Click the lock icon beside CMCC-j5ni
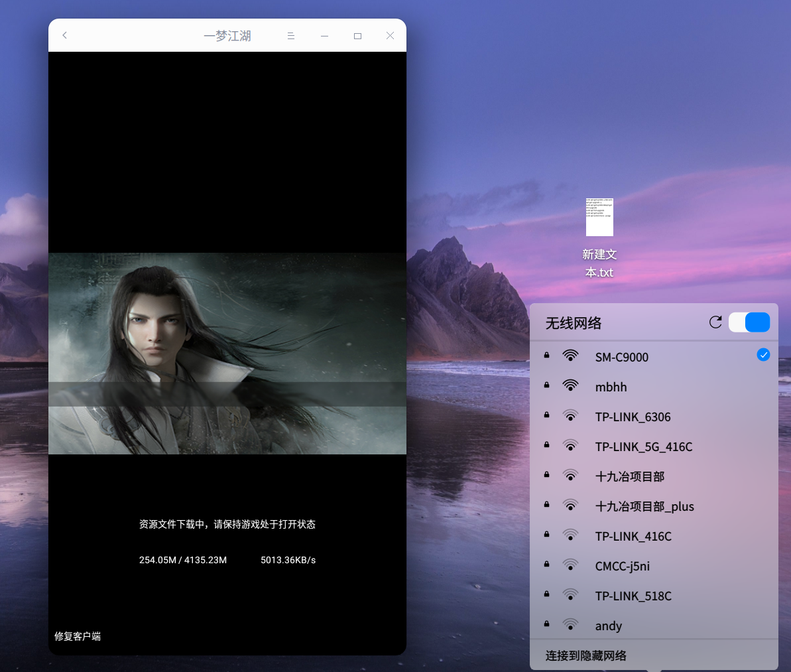791x672 pixels. 546,564
